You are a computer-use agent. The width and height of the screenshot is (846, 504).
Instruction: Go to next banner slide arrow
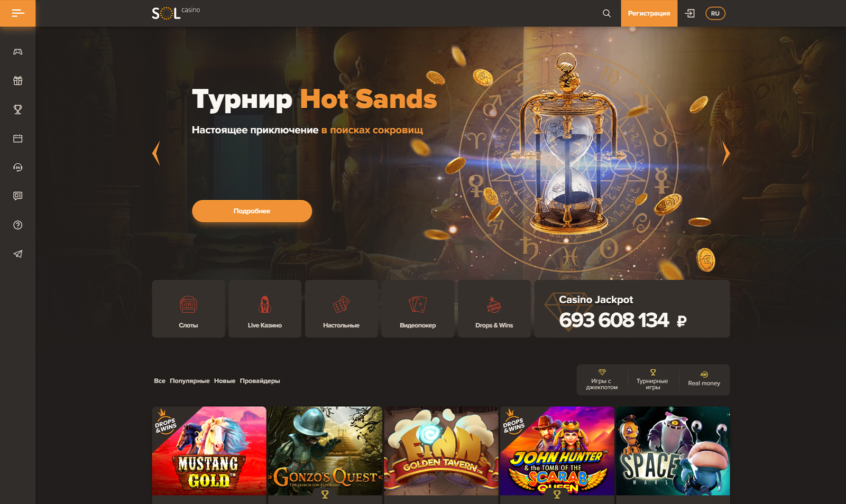[x=725, y=154]
